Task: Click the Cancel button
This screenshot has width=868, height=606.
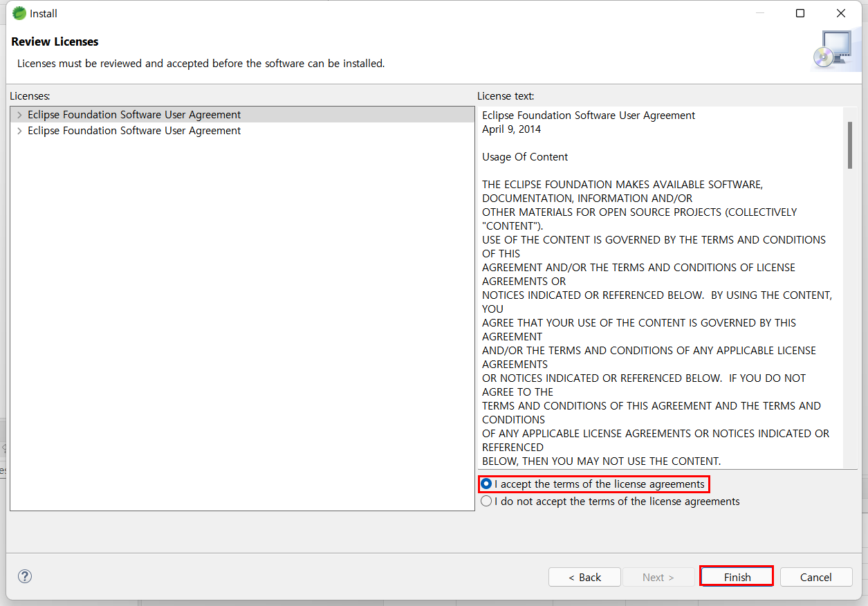Action: [x=816, y=577]
